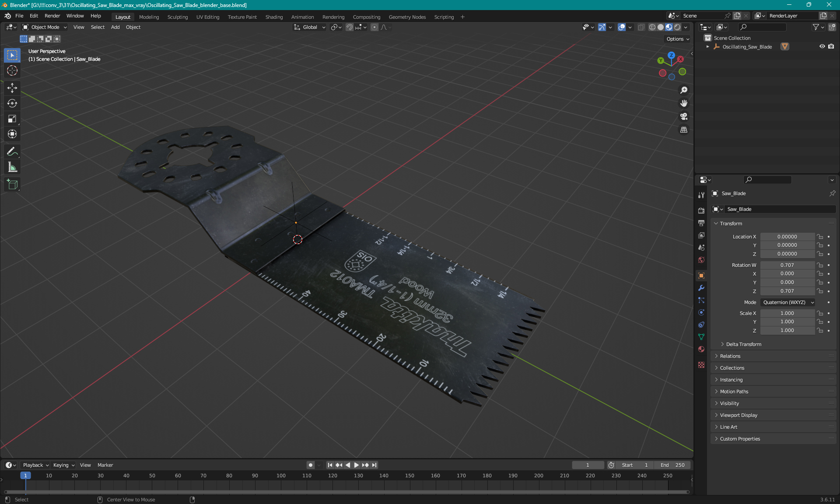Screen dimensions: 840x504
Task: Open timeline Marker menu
Action: tap(105, 465)
